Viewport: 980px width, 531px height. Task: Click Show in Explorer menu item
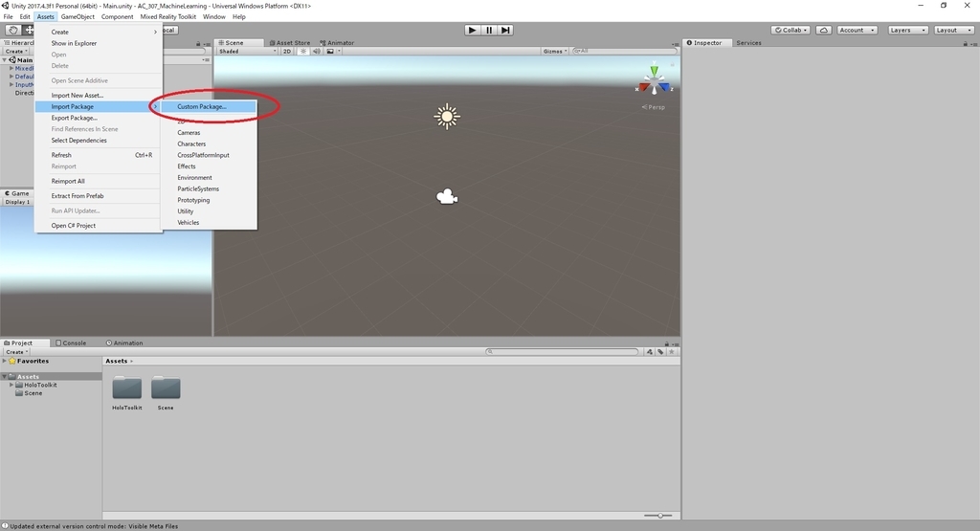click(x=99, y=43)
